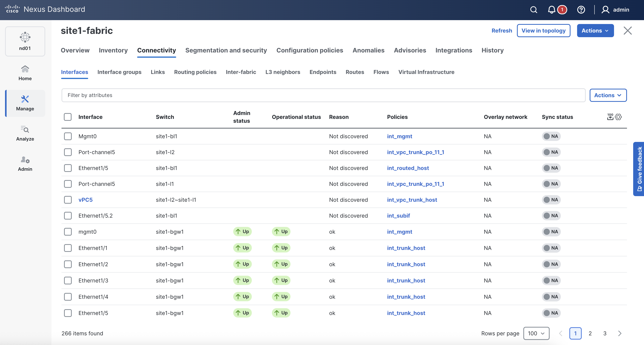Check the Mgmt0 site1-bl1 row checkbox

(68, 136)
